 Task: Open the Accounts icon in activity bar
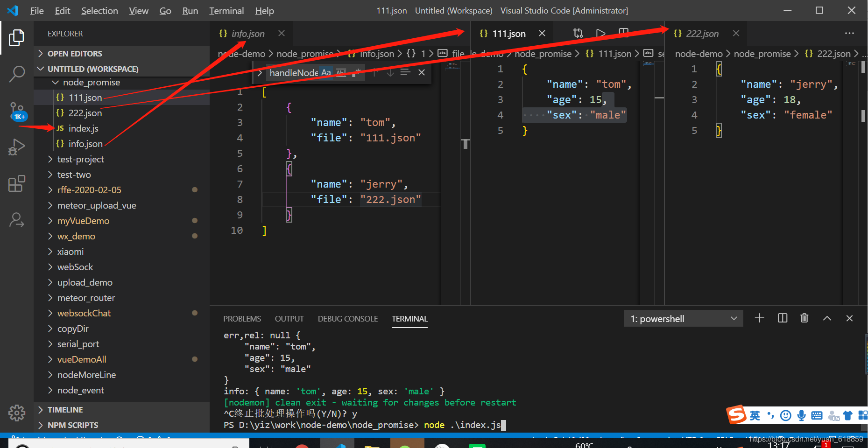(17, 220)
